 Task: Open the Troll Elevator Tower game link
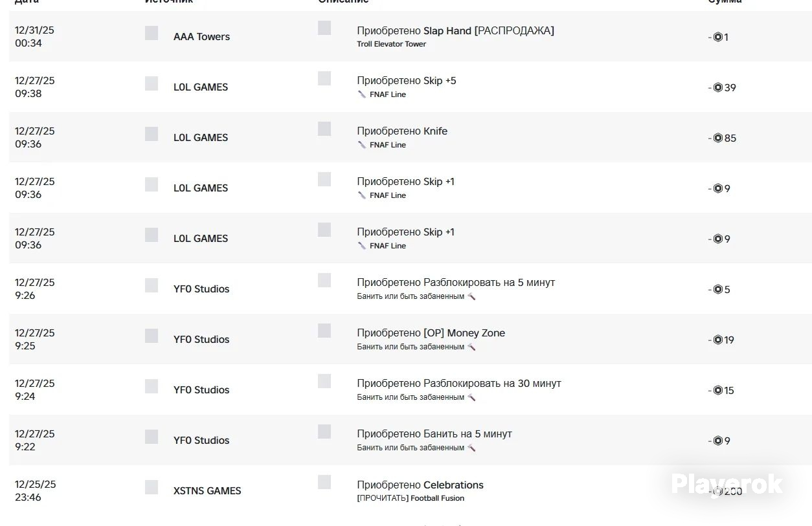391,44
